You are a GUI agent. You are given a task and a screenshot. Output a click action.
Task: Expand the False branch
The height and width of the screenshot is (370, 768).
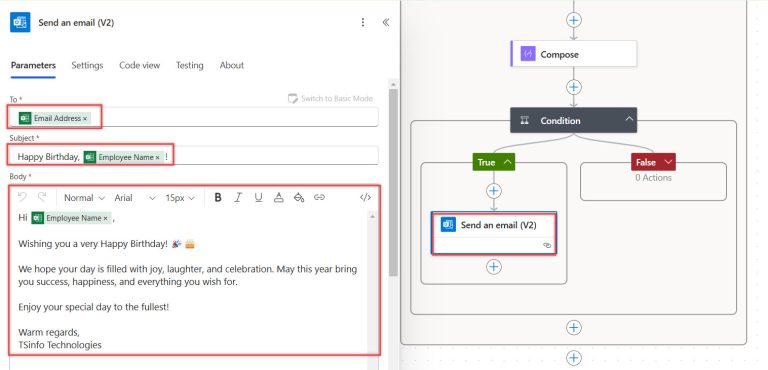[668, 162]
